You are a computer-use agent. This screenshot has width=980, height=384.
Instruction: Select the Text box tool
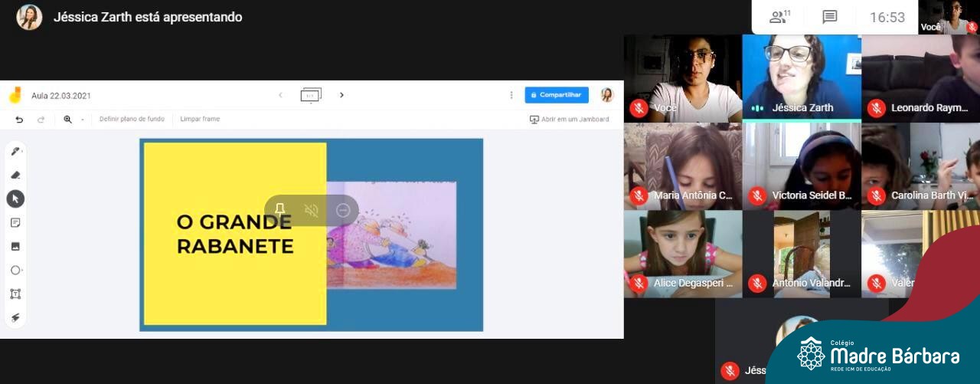point(15,294)
